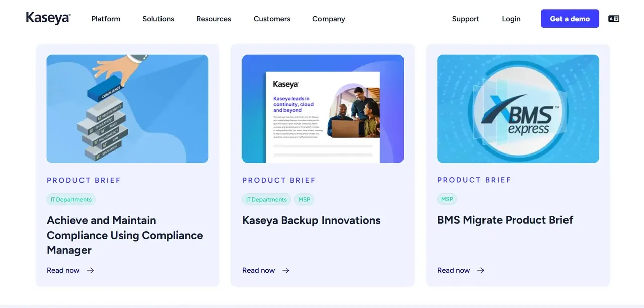Open 'Achieve and Maintain Compliance' title

(x=125, y=235)
